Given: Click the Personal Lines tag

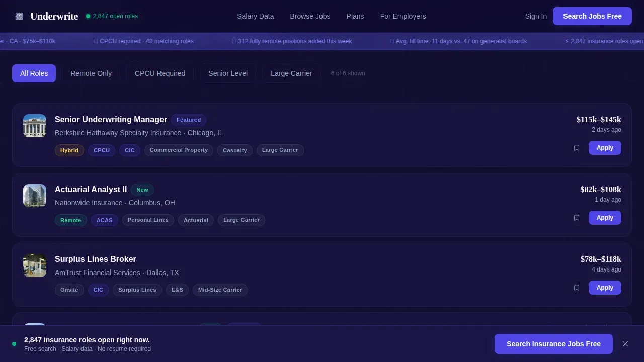Looking at the screenshot, I should point(148,220).
